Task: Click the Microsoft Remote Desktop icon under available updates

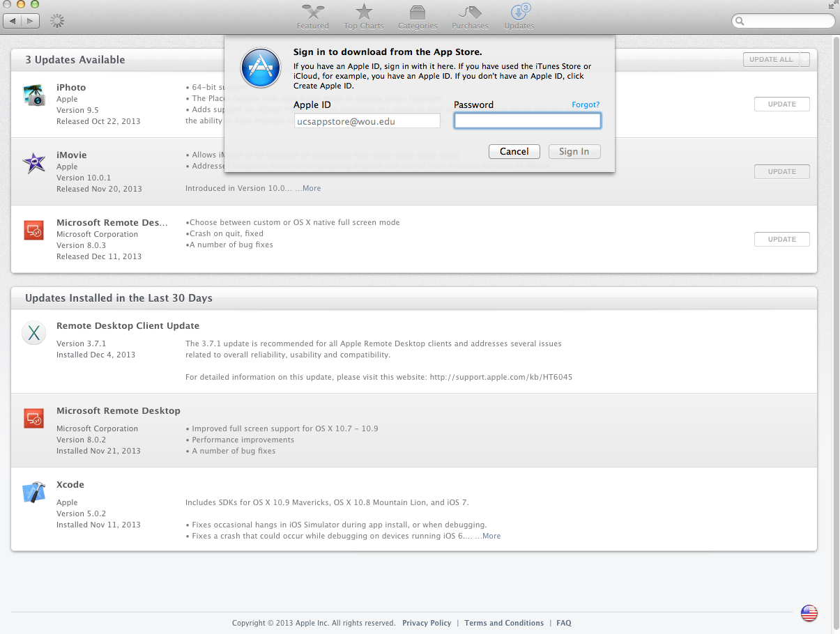Action: (33, 230)
